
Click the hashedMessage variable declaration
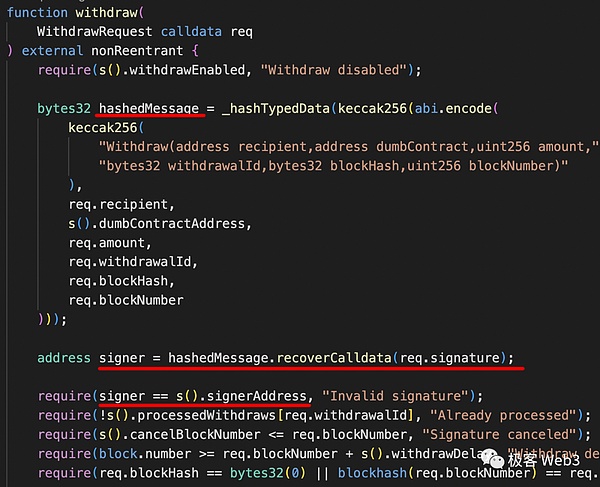pos(149,109)
